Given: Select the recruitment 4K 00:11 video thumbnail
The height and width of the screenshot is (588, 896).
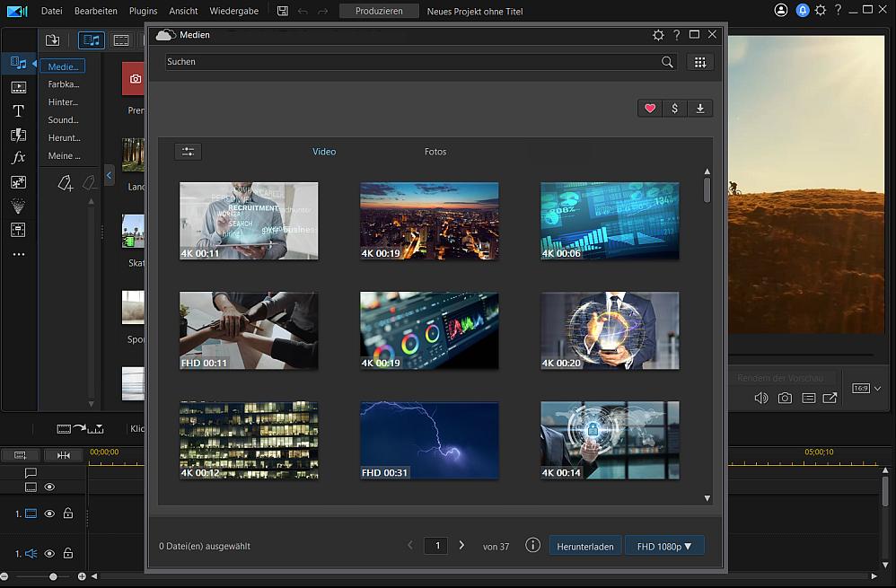Looking at the screenshot, I should coord(249,221).
